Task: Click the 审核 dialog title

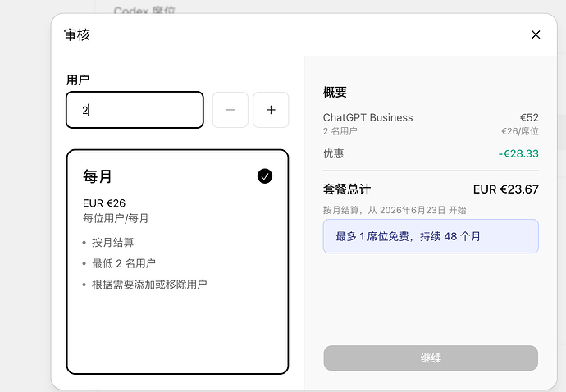Action: pyautogui.click(x=77, y=35)
